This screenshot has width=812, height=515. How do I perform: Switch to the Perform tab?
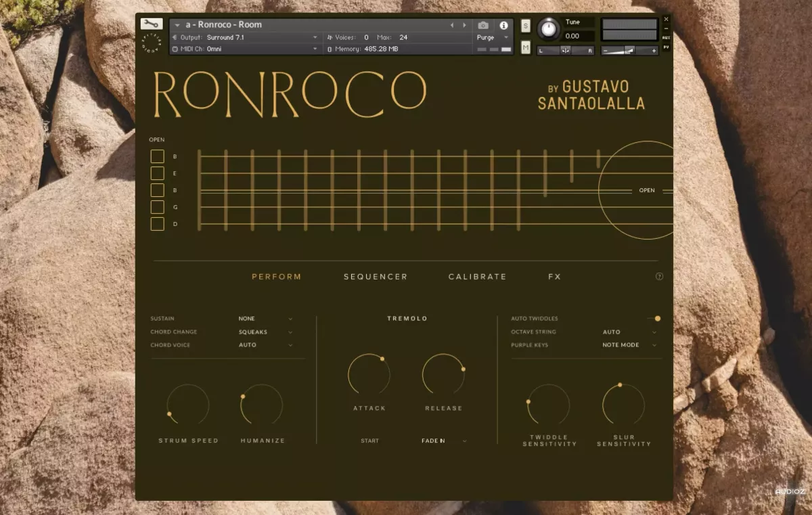277,277
